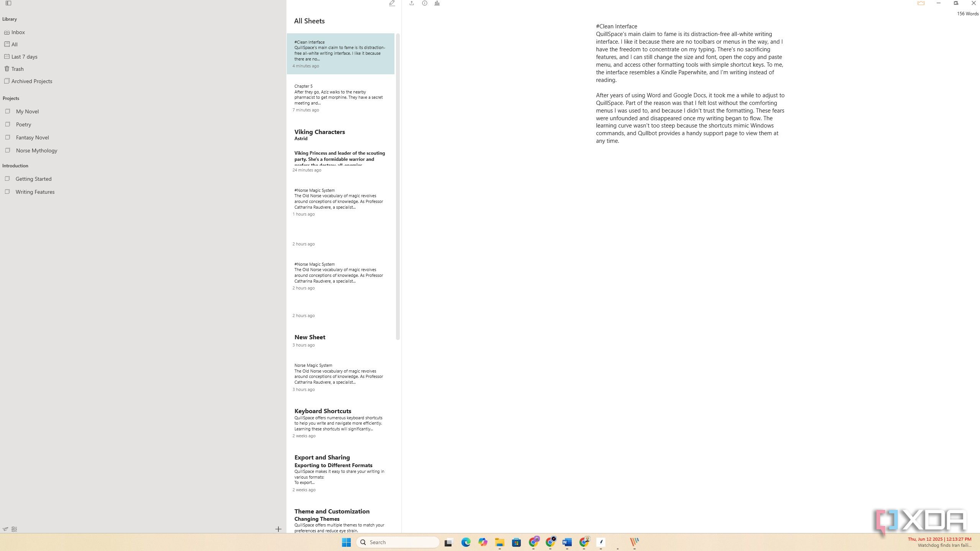Open File Explorer from taskbar
The width and height of the screenshot is (980, 551).
coord(499,542)
